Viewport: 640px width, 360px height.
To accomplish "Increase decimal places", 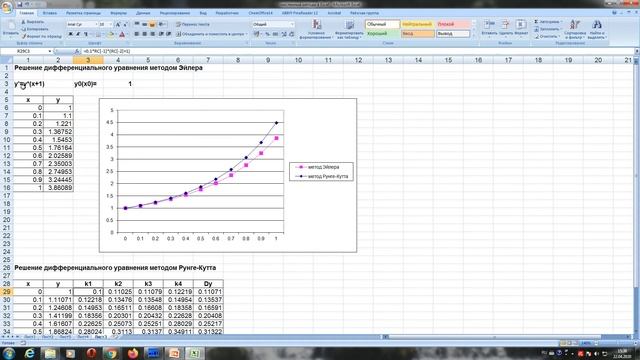I will pos(284,34).
